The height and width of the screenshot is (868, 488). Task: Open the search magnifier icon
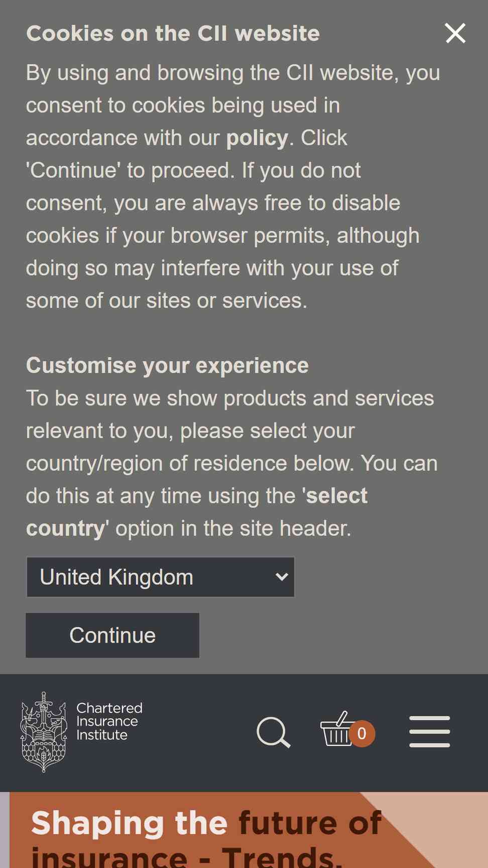274,732
